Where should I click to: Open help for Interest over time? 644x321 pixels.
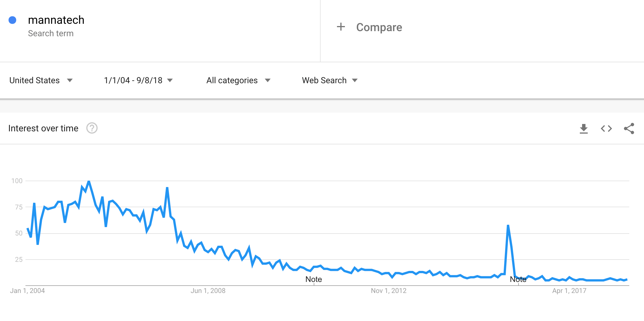(92, 128)
